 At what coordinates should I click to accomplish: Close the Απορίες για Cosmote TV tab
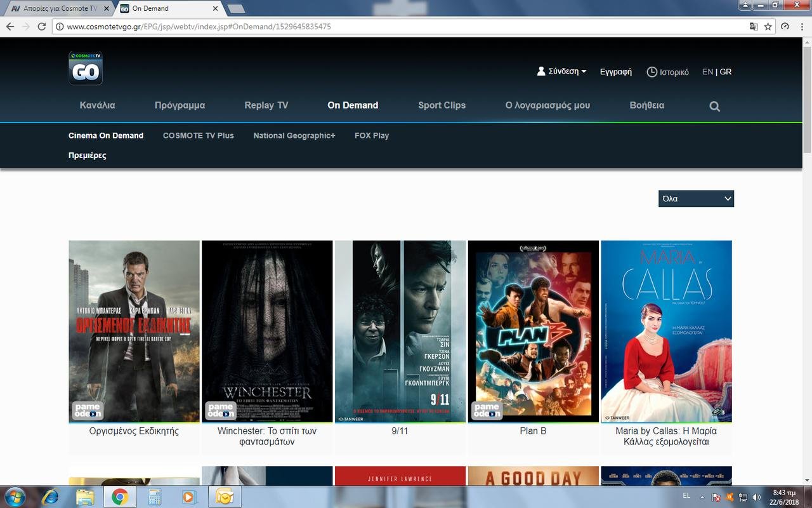coord(105,9)
